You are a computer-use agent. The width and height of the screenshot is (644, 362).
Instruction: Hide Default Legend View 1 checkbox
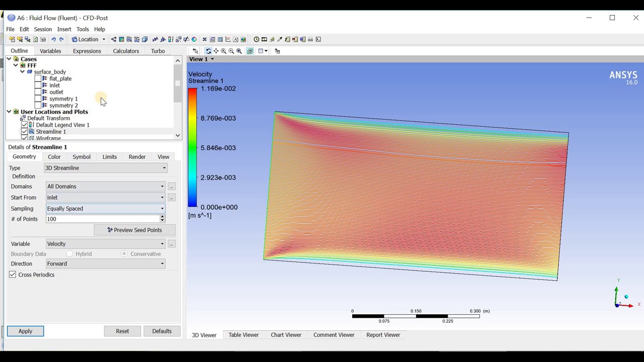tap(24, 125)
